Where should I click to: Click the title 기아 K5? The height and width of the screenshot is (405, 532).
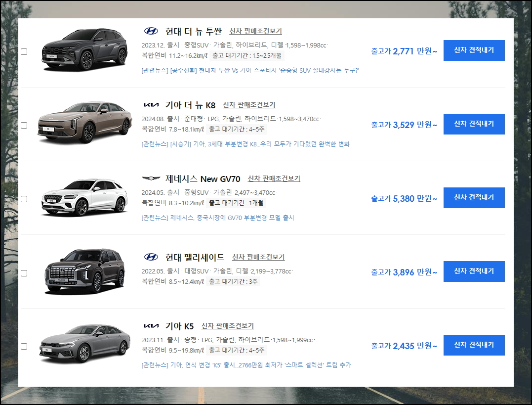179,326
